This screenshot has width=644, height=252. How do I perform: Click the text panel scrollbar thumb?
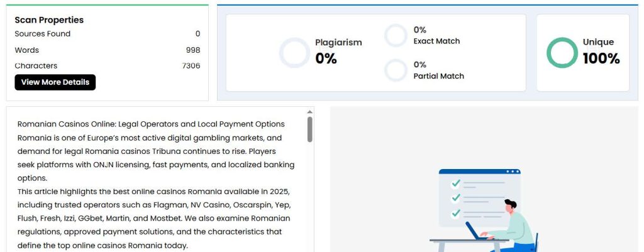tap(309, 129)
